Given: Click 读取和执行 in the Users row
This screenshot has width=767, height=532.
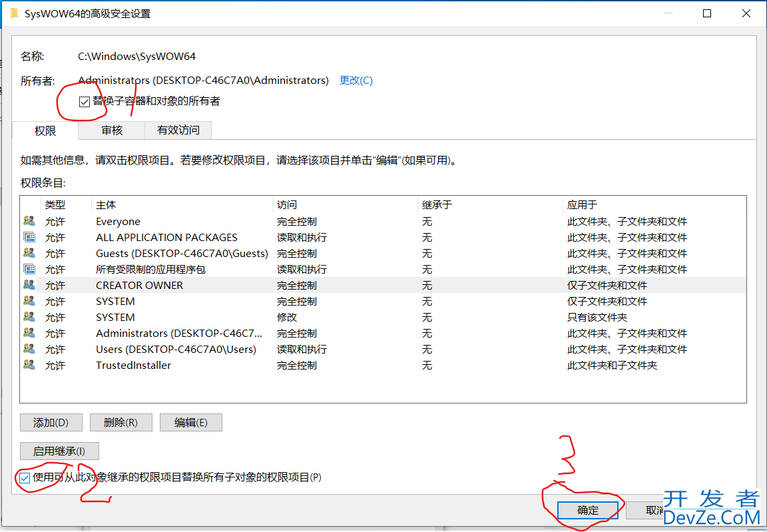Looking at the screenshot, I should pos(302,349).
